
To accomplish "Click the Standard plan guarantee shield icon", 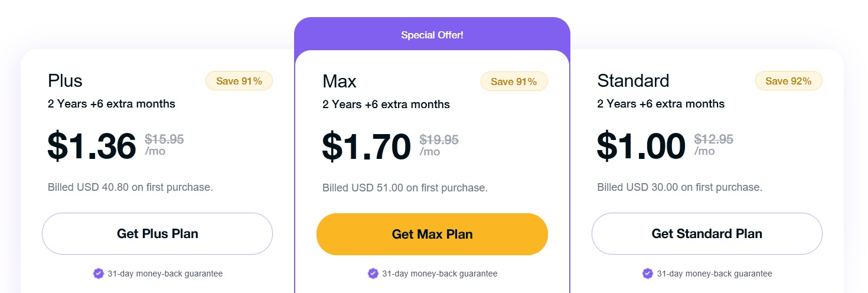I will pyautogui.click(x=648, y=274).
